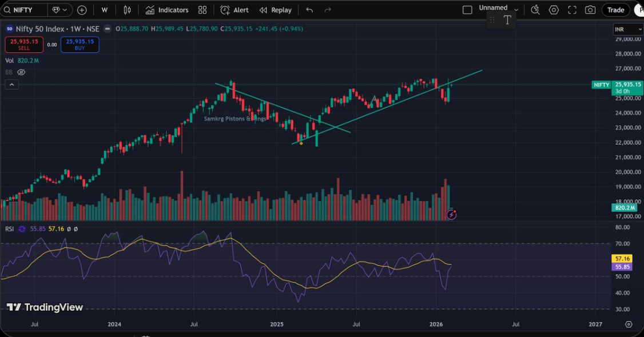This screenshot has height=337, width=644.
Task: Click the purple icon beside RSI
Action: [22, 229]
